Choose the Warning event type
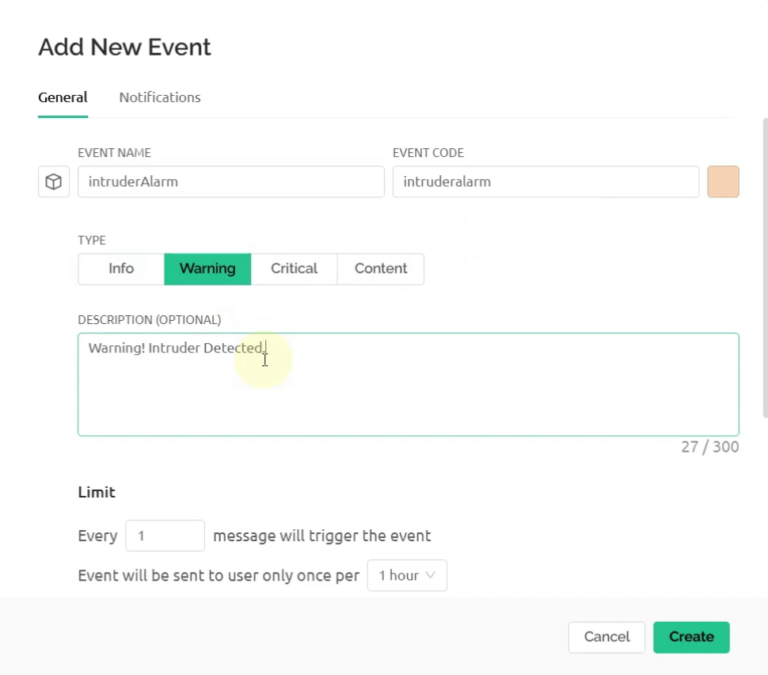The height and width of the screenshot is (675, 768). [x=207, y=268]
